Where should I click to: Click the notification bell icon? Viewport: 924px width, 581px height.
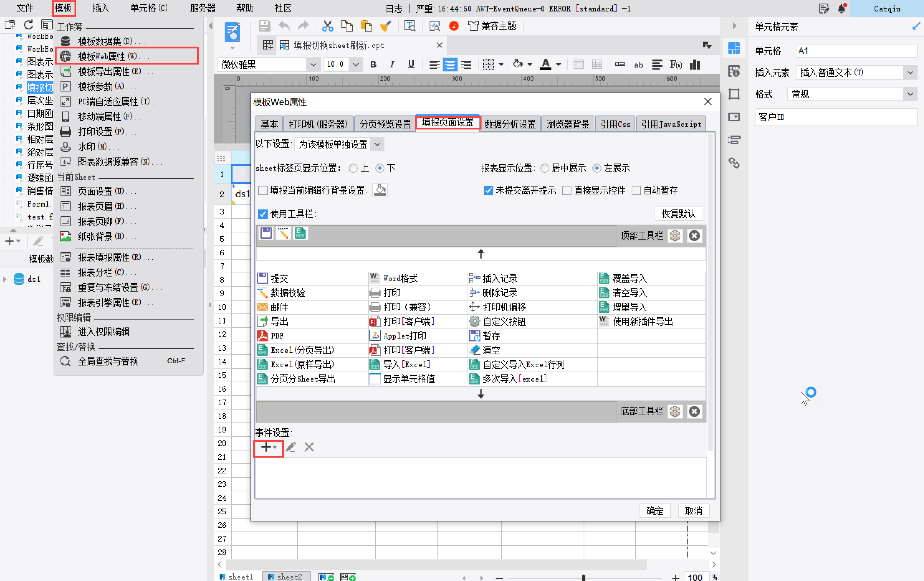click(x=842, y=9)
